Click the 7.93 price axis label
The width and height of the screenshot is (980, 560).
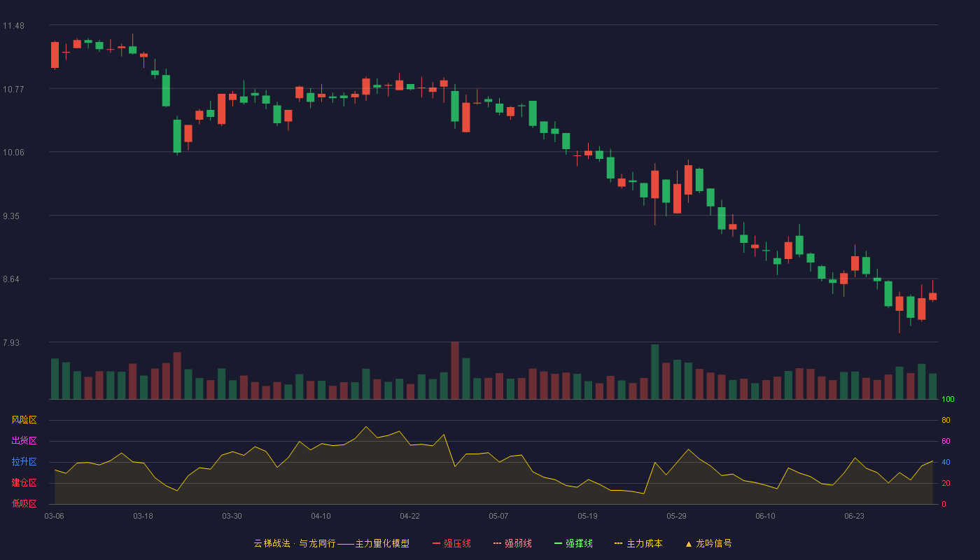pyautogui.click(x=11, y=343)
